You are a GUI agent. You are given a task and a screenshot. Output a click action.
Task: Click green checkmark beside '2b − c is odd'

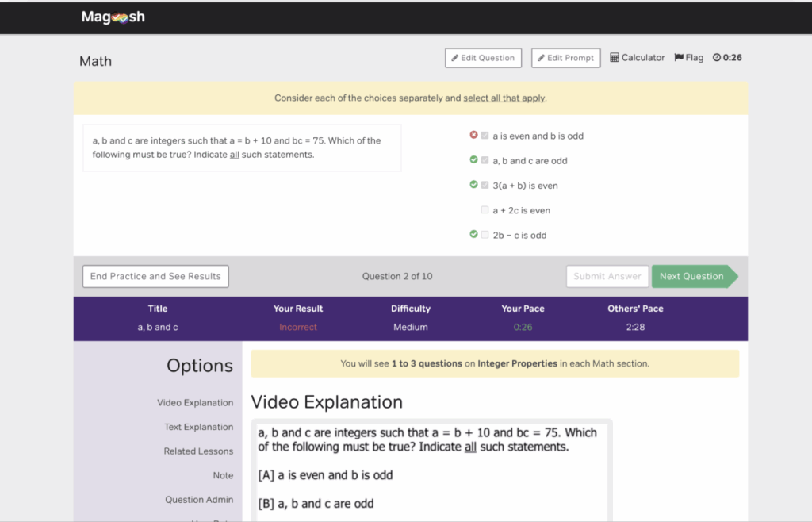(x=473, y=235)
